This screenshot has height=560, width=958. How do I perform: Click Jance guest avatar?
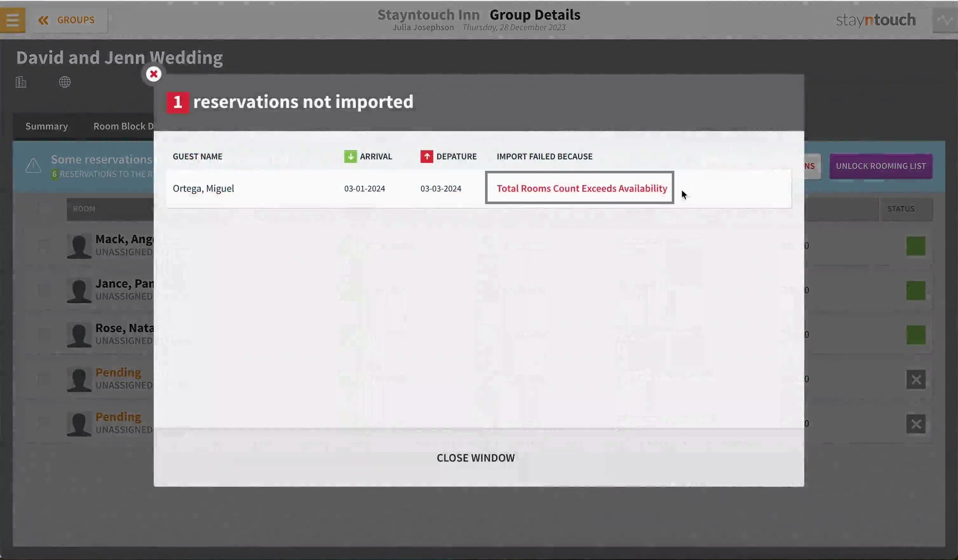(x=79, y=291)
